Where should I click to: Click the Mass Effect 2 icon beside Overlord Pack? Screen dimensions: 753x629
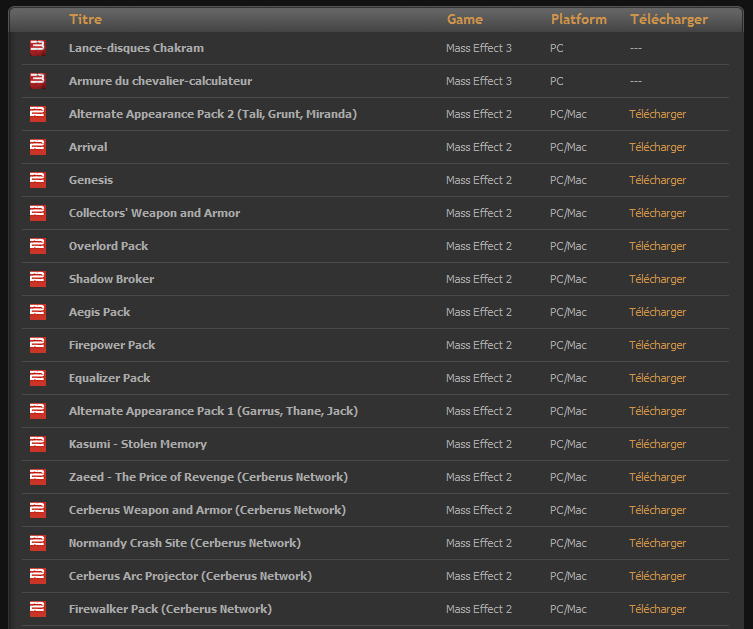tap(38, 246)
